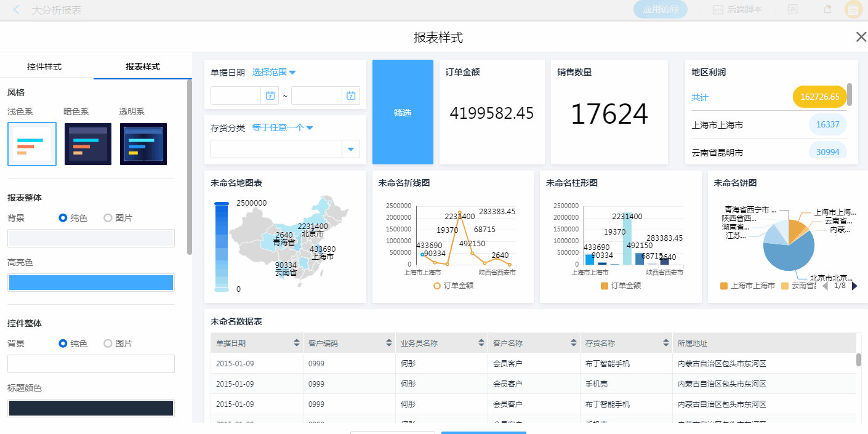Open the end date calendar picker
Image resolution: width=868 pixels, height=434 pixels.
click(x=351, y=95)
